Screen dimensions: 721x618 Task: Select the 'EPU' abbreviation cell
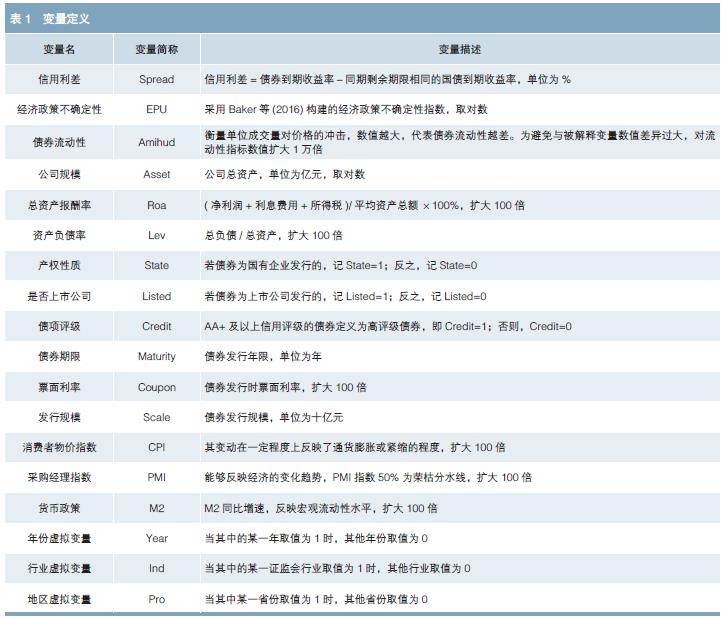156,109
